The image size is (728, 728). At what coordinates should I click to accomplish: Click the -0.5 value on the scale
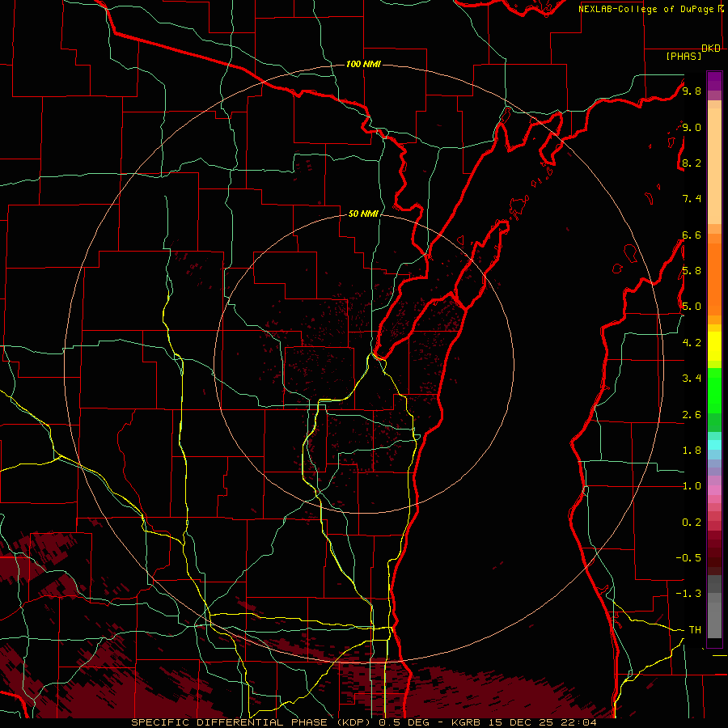(688, 557)
